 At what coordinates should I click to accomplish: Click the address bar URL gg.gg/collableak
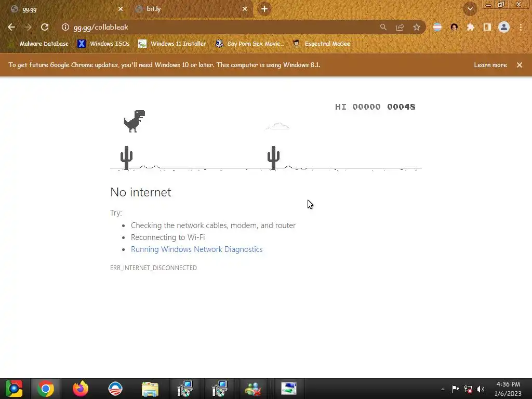click(101, 27)
